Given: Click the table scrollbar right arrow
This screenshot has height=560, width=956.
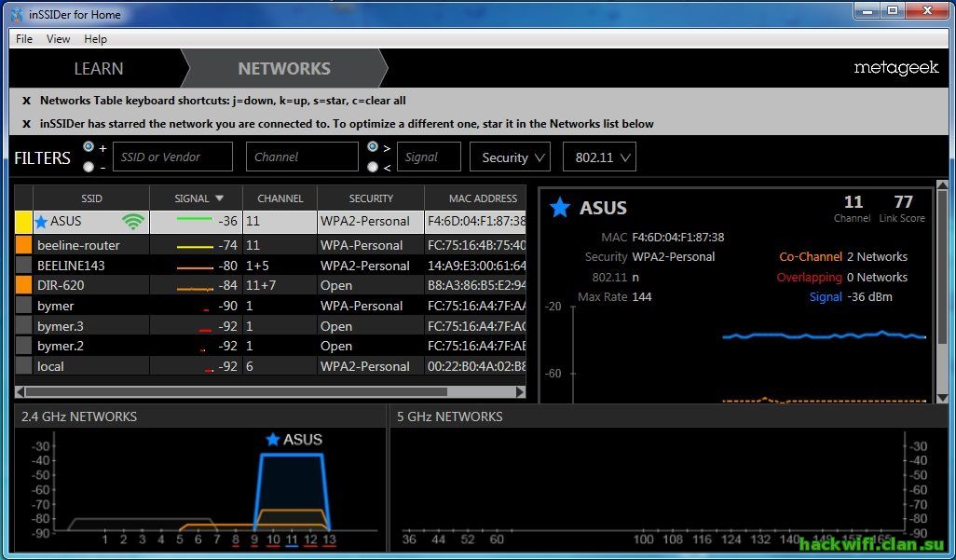Looking at the screenshot, I should point(520,391).
